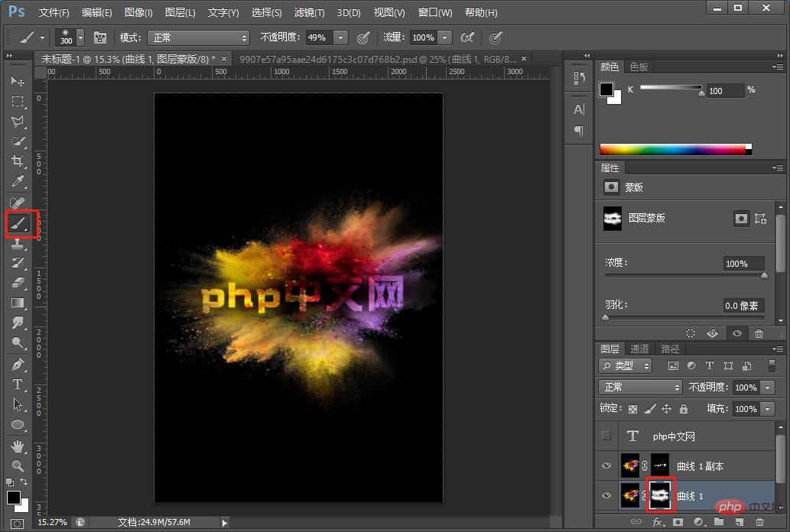Click the 羽化 value field

coord(743,305)
